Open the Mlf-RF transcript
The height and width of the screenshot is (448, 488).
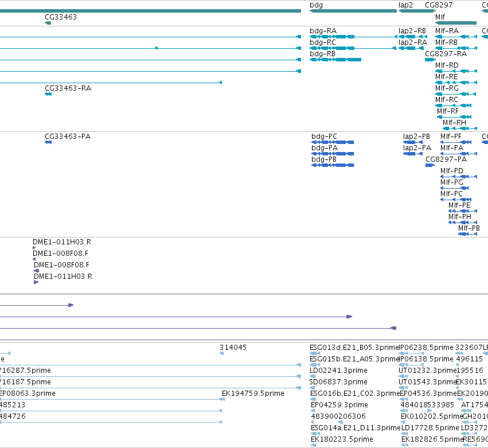[454, 117]
